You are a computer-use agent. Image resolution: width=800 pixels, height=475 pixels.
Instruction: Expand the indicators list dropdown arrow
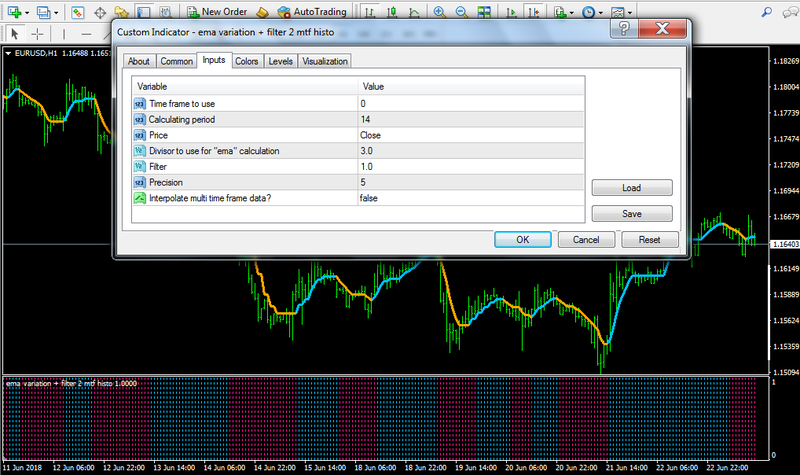tap(574, 13)
